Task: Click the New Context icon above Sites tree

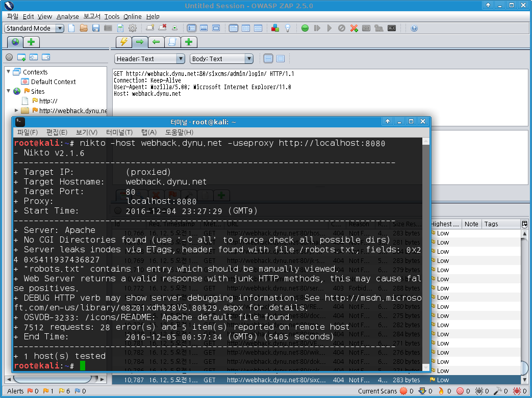Action: pos(21,57)
